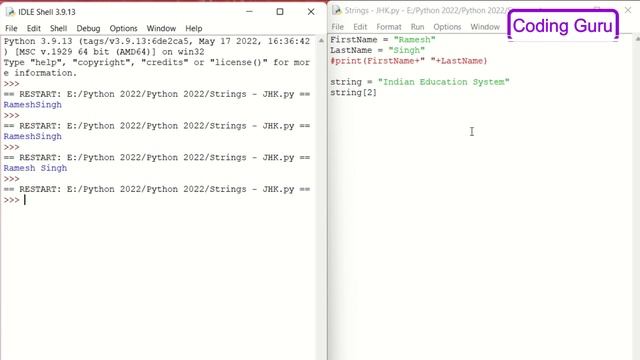Open the Help menu in IDLE Shell
The width and height of the screenshot is (640, 360).
click(193, 29)
